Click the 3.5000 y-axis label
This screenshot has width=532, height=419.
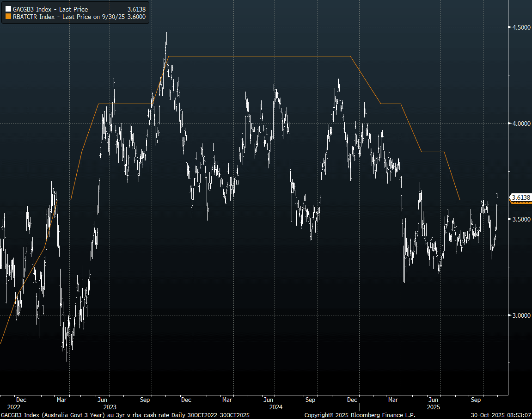pyautogui.click(x=521, y=219)
